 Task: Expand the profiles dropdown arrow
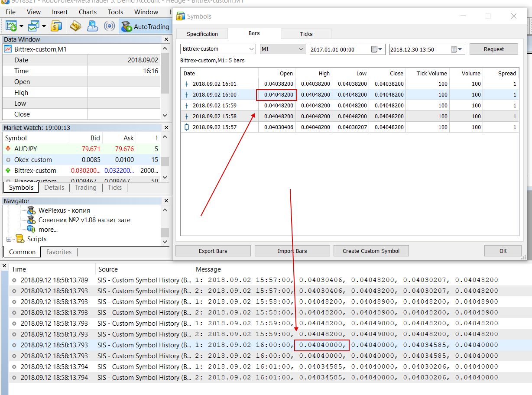coord(44,26)
